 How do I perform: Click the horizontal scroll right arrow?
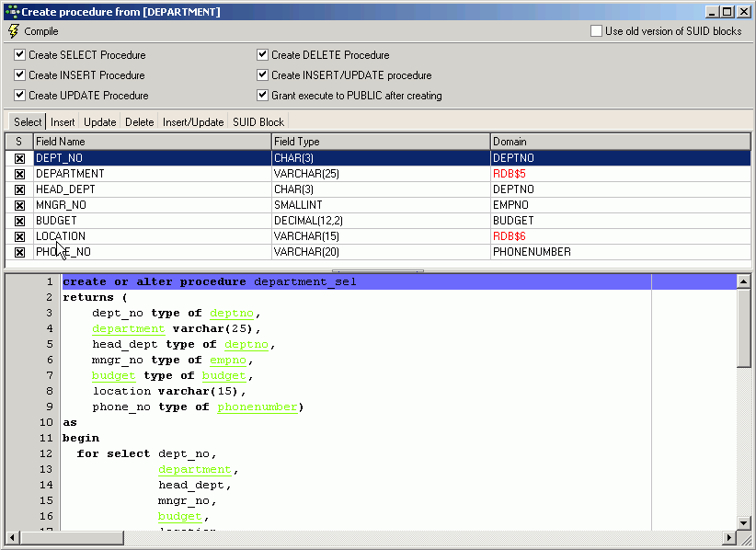tap(730, 537)
